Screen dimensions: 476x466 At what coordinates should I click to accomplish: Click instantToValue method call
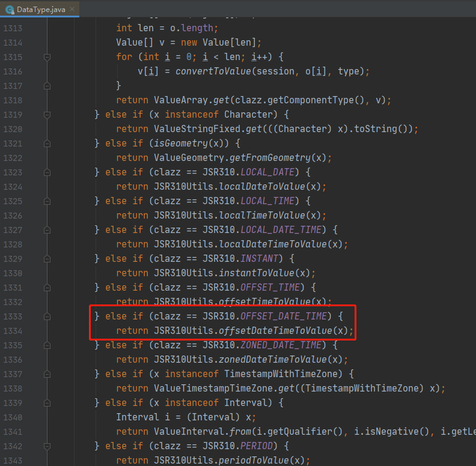[x=257, y=273]
